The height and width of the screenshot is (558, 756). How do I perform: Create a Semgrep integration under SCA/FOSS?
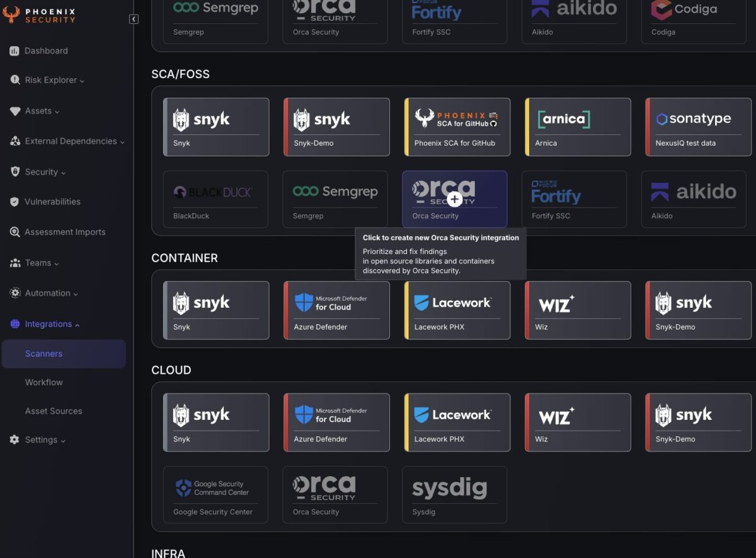335,199
